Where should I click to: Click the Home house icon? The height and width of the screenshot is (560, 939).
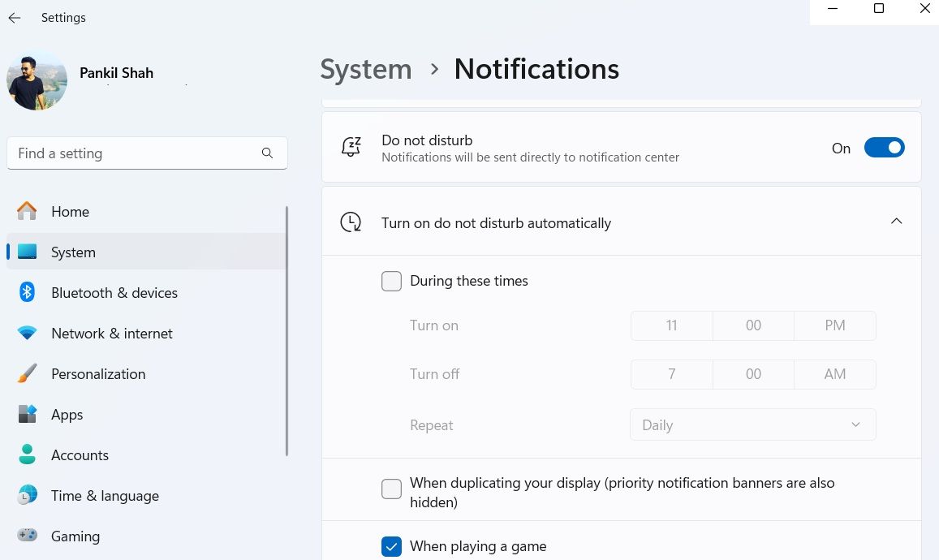tap(27, 211)
